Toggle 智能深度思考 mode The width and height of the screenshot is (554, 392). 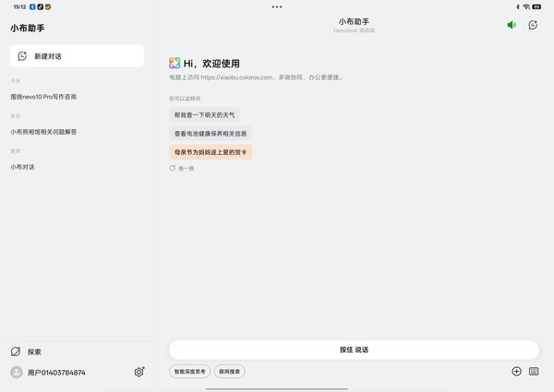coord(189,372)
